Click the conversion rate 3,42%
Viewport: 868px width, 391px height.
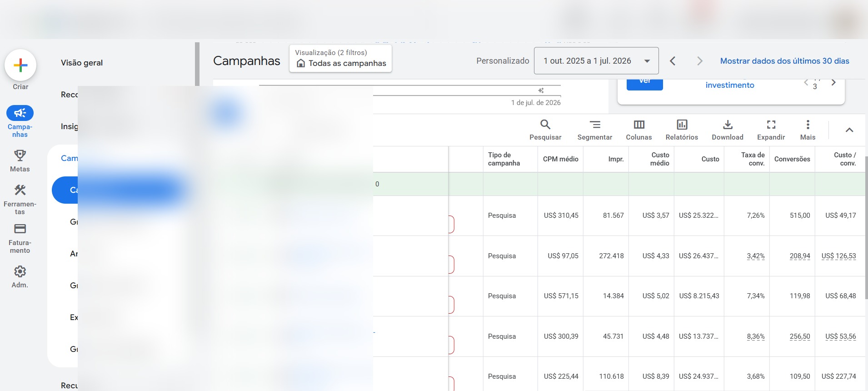[x=756, y=256]
